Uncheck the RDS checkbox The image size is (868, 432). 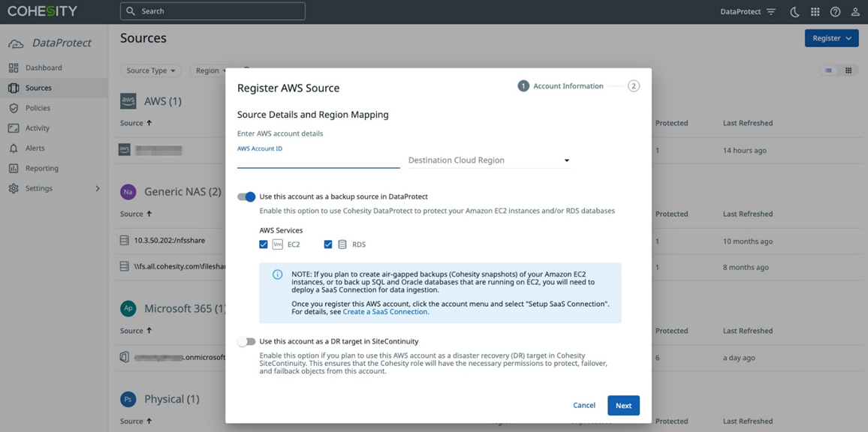[x=328, y=244]
